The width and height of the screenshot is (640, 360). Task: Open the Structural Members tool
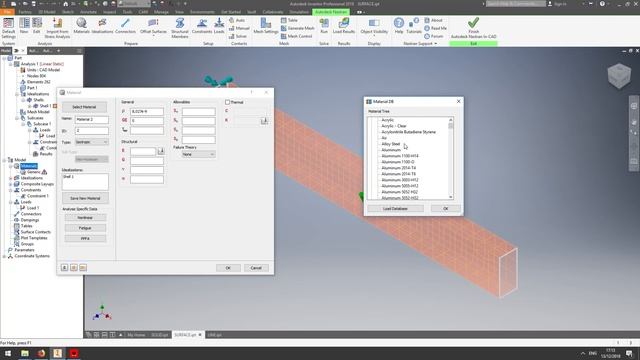pos(180,28)
